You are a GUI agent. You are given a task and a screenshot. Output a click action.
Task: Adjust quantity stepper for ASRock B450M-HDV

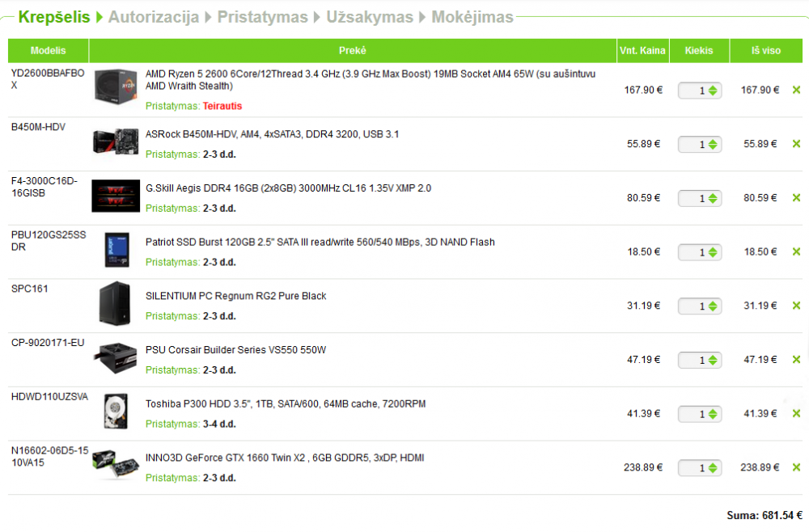coord(713,145)
